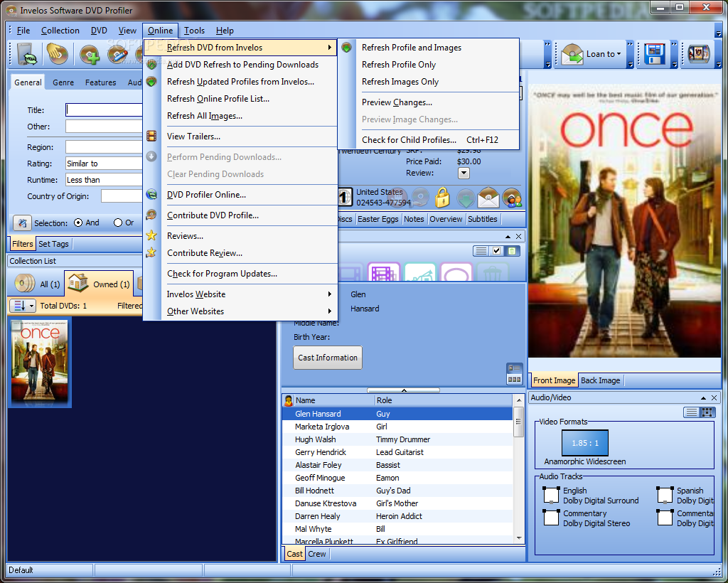728x583 pixels.
Task: Collapse the personalize panel with up arrow
Action: tap(508, 237)
